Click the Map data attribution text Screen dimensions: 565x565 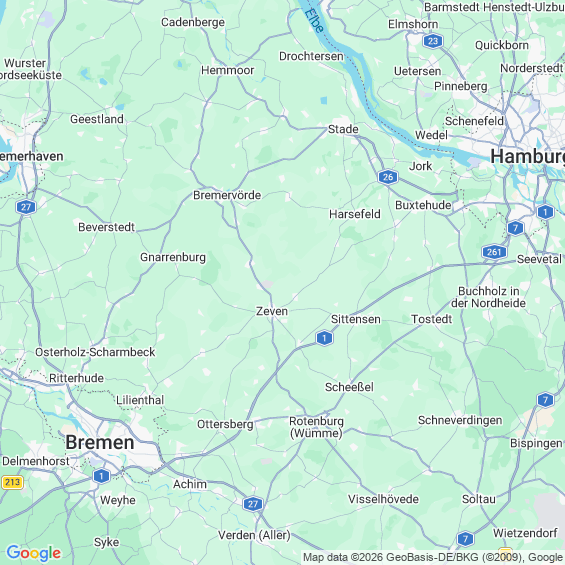(x=433, y=557)
